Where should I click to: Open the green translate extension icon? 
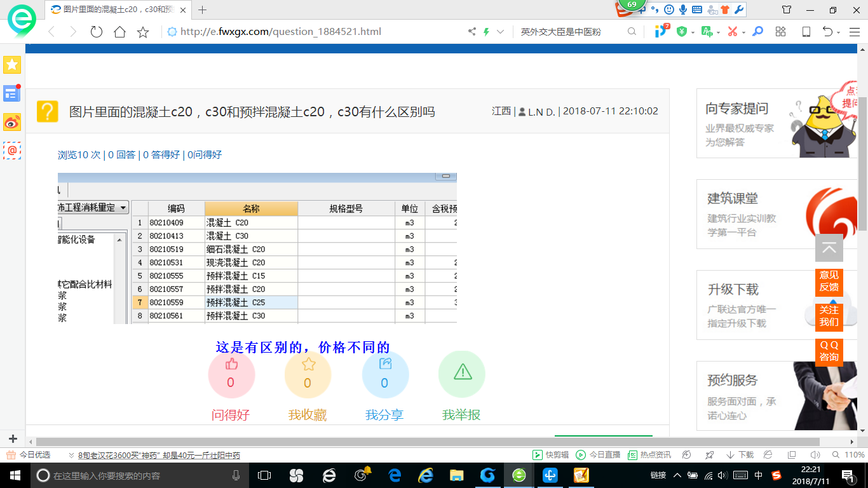pyautogui.click(x=707, y=32)
